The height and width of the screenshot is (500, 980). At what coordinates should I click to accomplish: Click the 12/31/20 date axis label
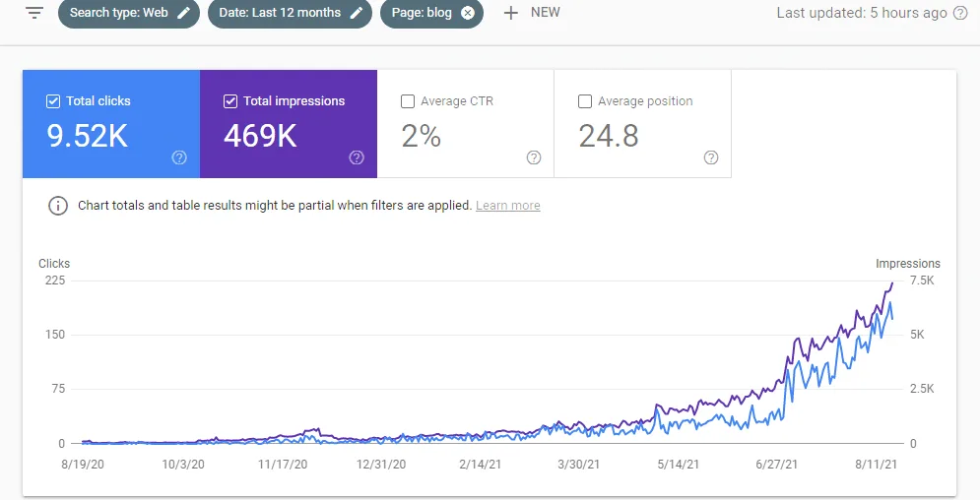click(x=380, y=465)
